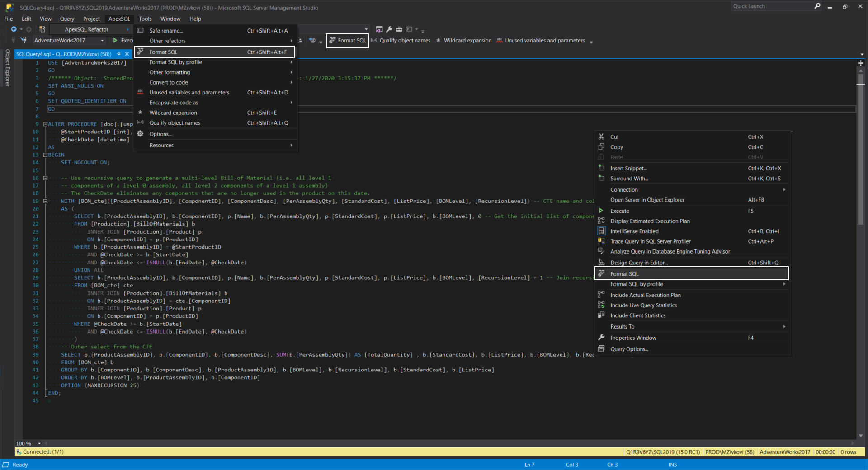This screenshot has width=868, height=470.
Task: Enable Include Actual Execution Plan
Action: [646, 295]
